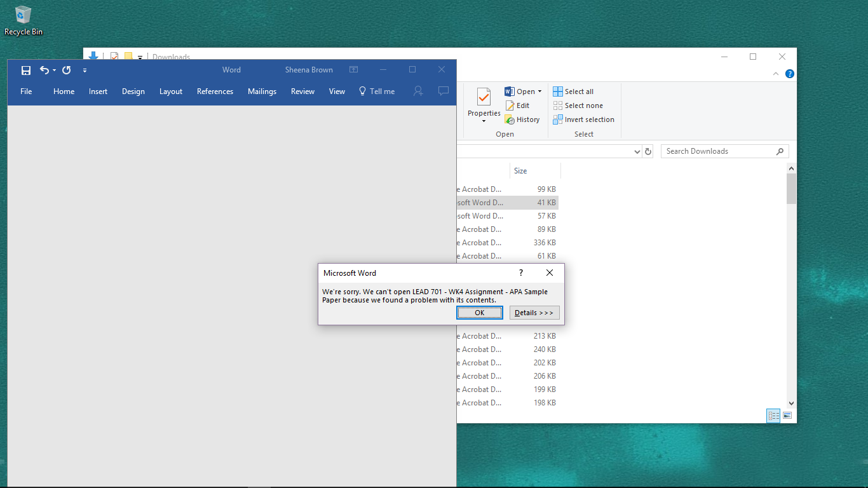
Task: Click the Ribbon Display Options icon
Action: [x=354, y=70]
